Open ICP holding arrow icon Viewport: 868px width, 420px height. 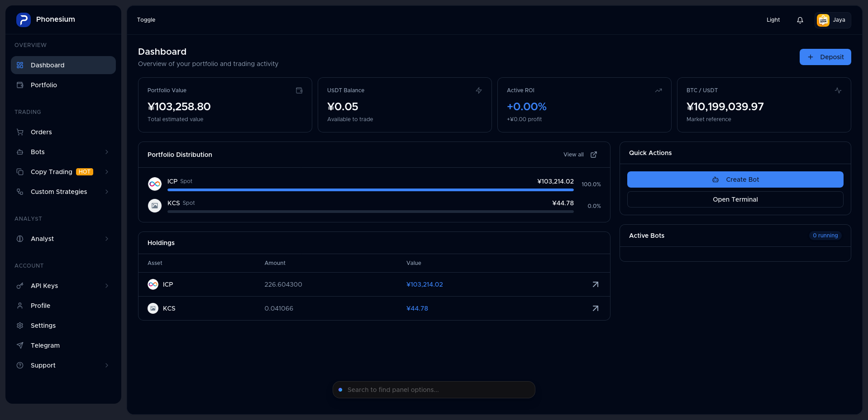coord(596,284)
